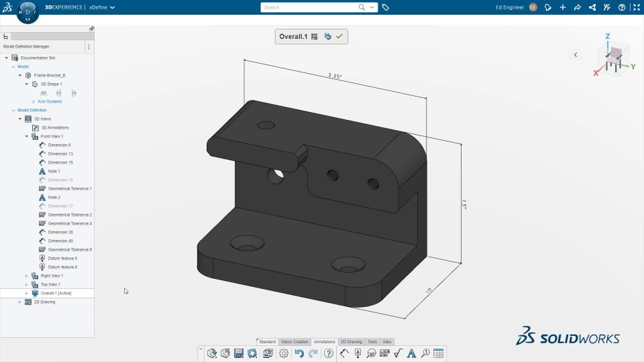Click the search magnifier icon

pyautogui.click(x=362, y=7)
